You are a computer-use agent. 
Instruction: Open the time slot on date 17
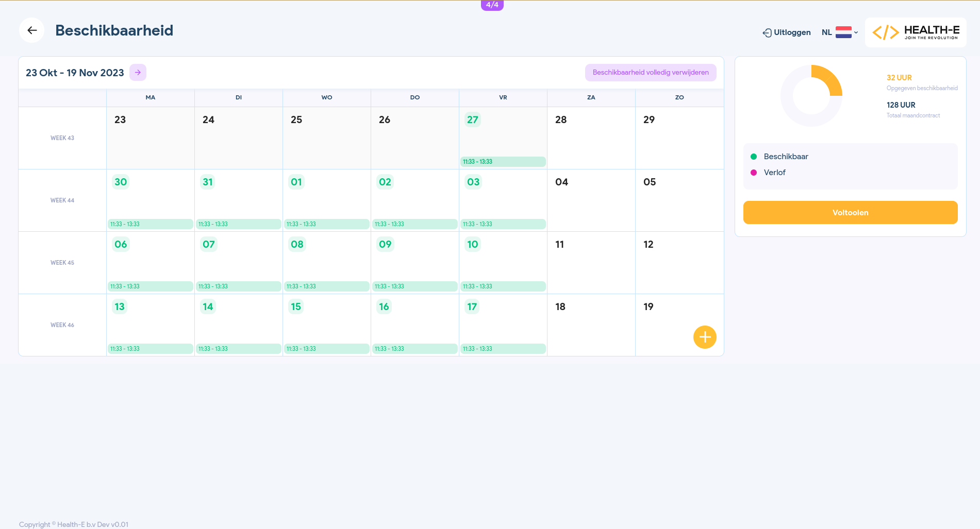point(503,349)
